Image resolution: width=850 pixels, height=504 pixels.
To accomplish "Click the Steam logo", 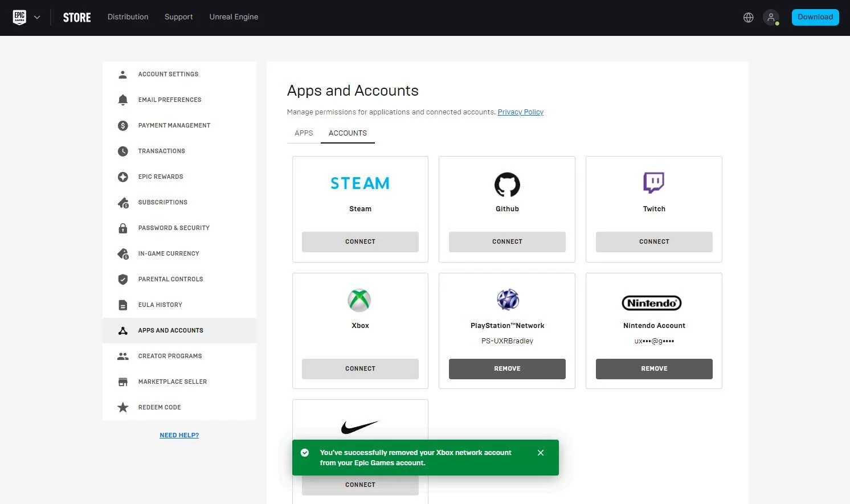I will [360, 183].
